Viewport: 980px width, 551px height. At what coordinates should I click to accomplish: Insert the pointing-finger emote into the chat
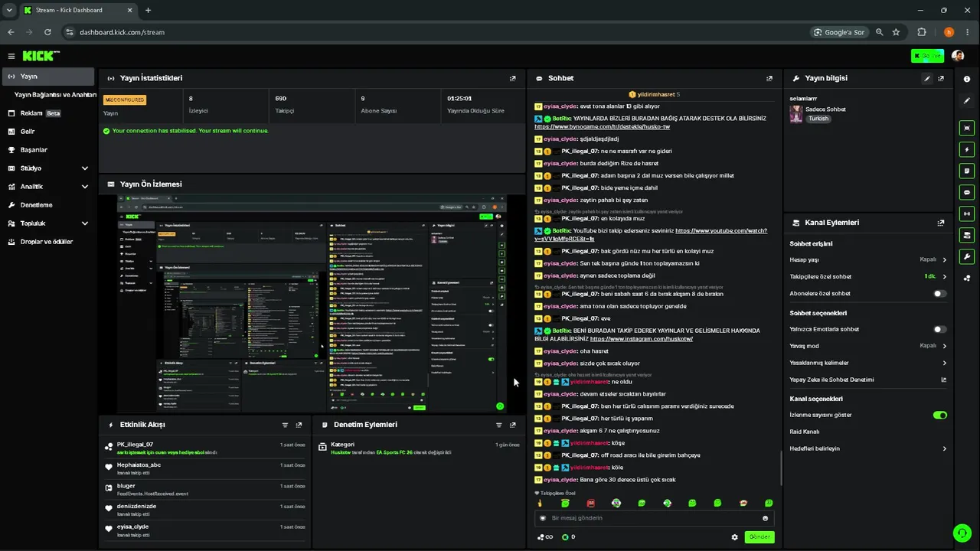click(x=540, y=503)
